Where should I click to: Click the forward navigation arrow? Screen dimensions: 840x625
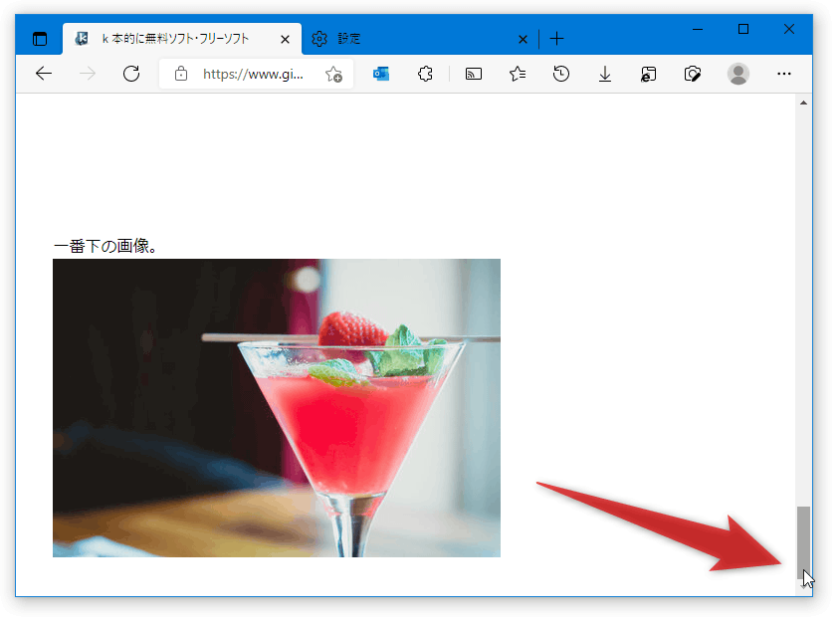(88, 74)
